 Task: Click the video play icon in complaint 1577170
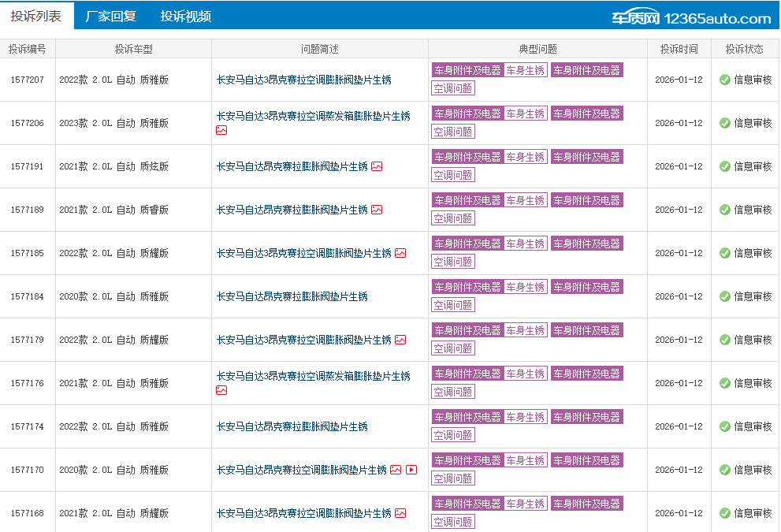[411, 470]
